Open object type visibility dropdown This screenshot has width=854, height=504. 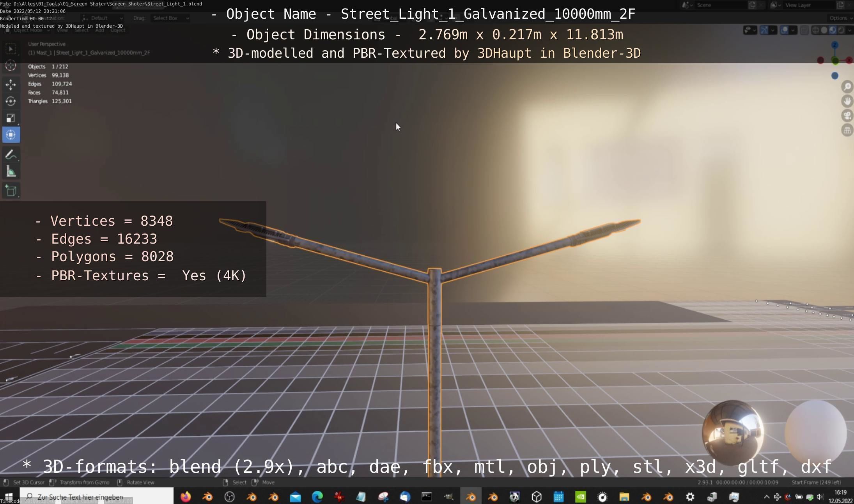click(x=750, y=30)
